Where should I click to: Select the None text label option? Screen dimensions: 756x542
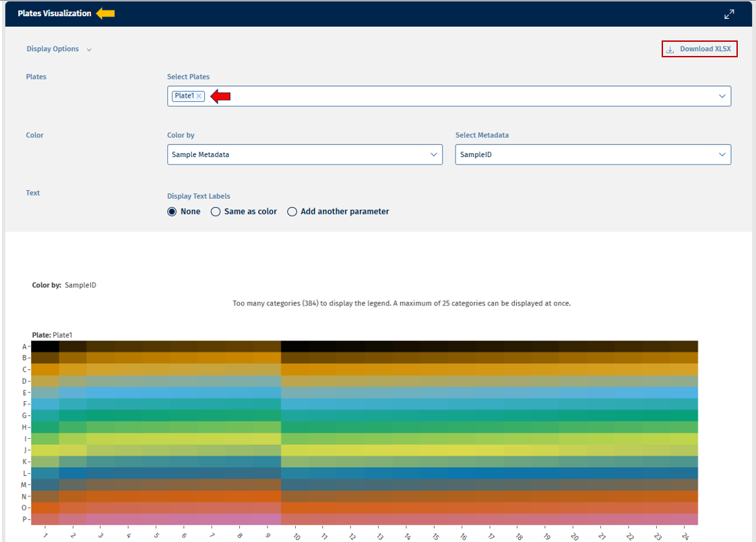[172, 212]
